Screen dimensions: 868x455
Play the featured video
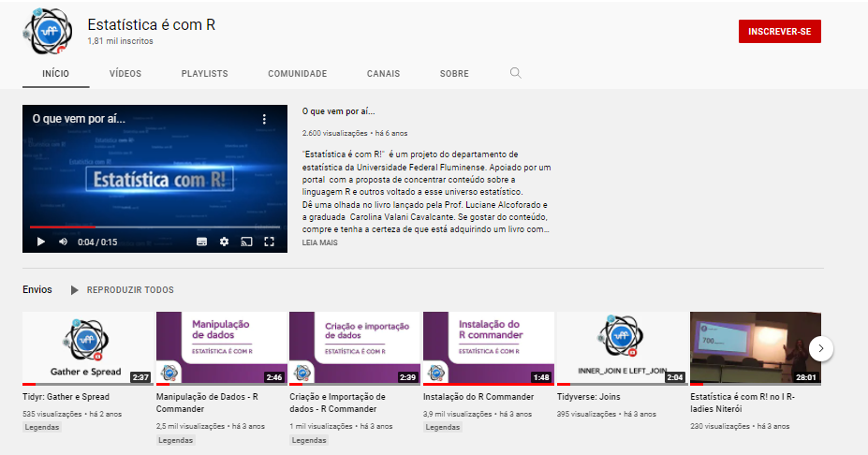coord(41,242)
